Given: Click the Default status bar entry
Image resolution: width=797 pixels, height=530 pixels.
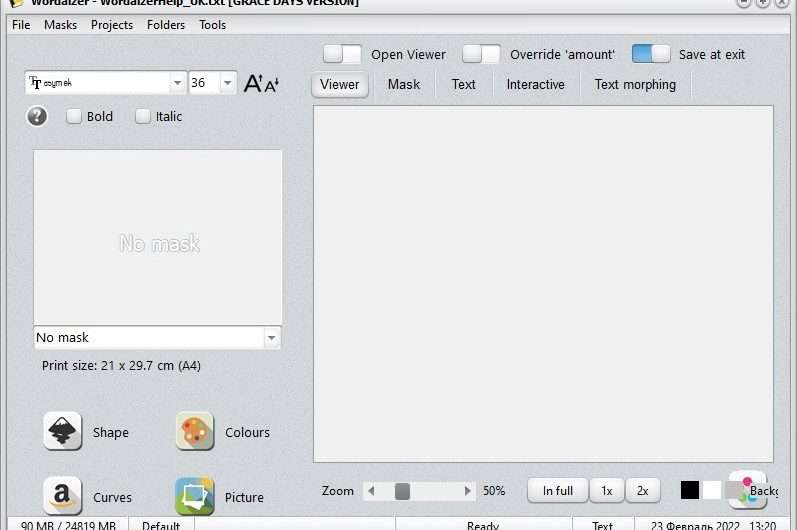Looking at the screenshot, I should 161,525.
